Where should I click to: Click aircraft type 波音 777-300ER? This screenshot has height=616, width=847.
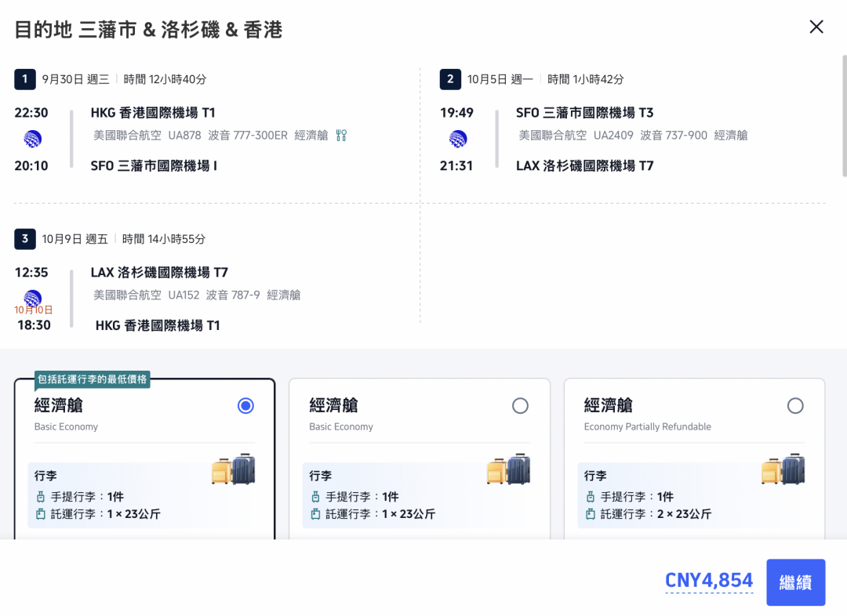tap(248, 136)
